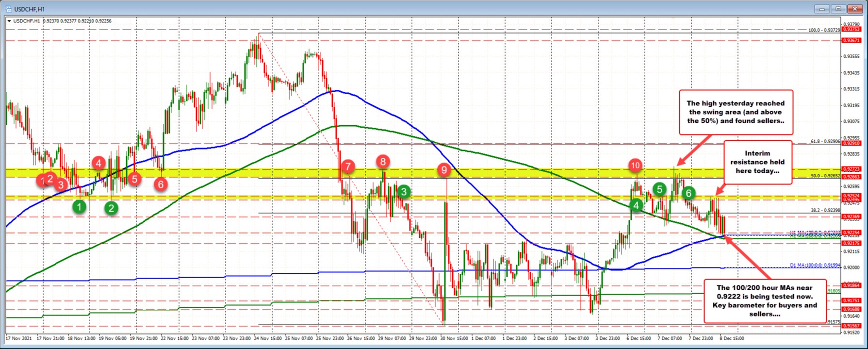Click the 0.93435 price scale value
The height and width of the screenshot is (349, 868).
851,73
